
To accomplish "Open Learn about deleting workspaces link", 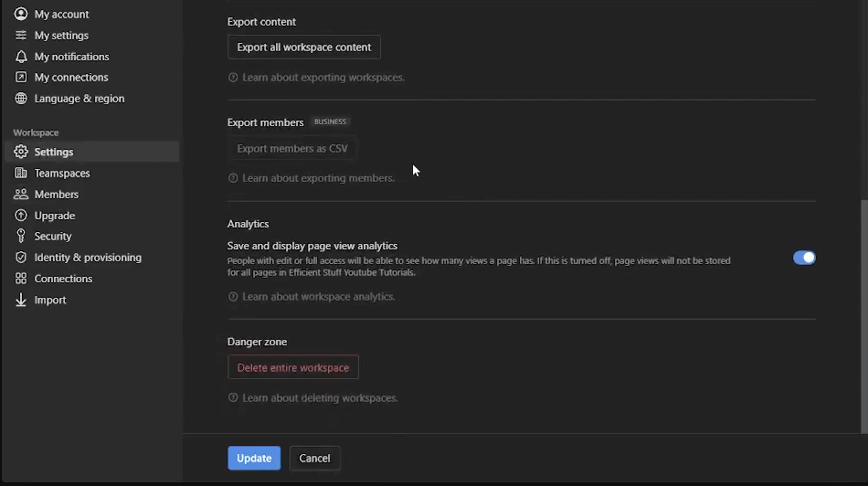I will (320, 398).
